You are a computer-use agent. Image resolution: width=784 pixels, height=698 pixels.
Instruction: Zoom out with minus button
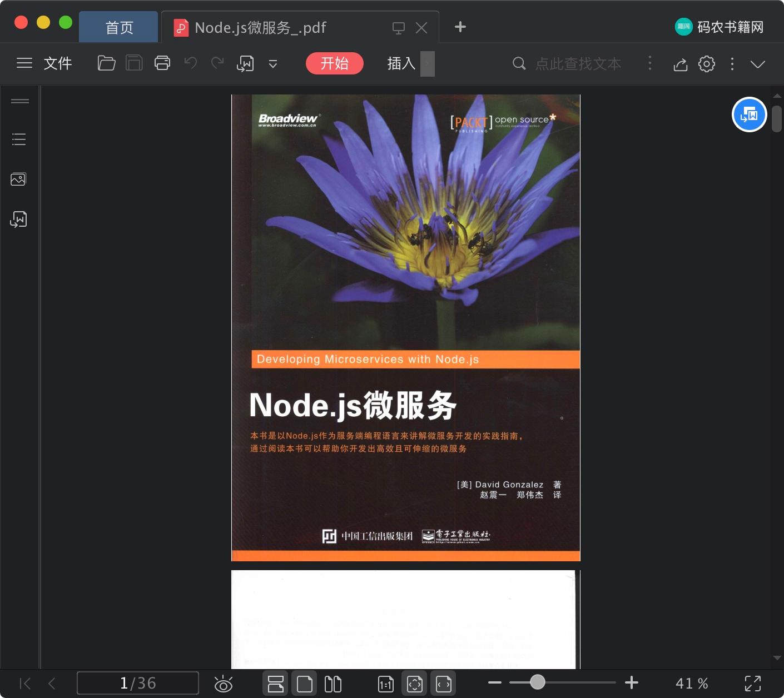click(x=495, y=682)
